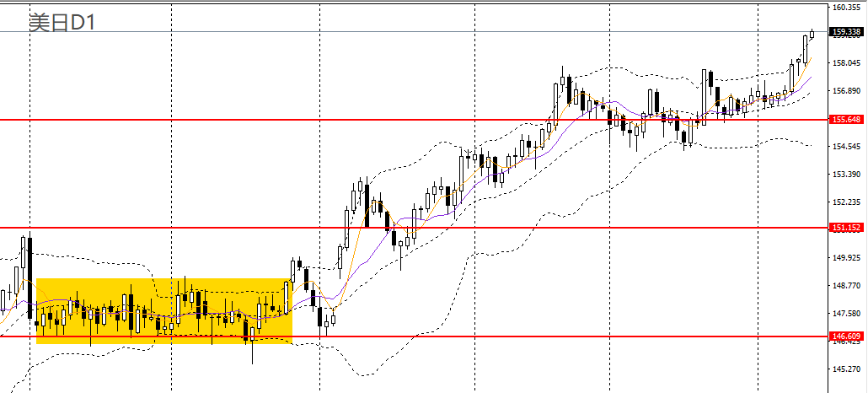868x393 pixels.
Task: Click the 152.235 price axis label
Action: tap(845, 202)
